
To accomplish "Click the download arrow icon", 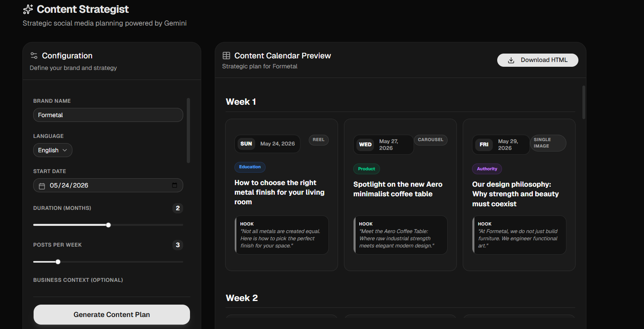I will pos(511,60).
